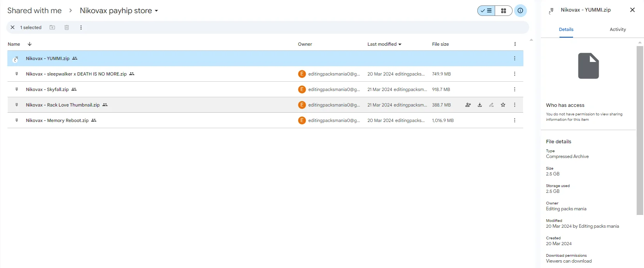Click shared people icon beside Nikovax - YUMMI.zip
This screenshot has height=268, width=644.
click(x=75, y=58)
